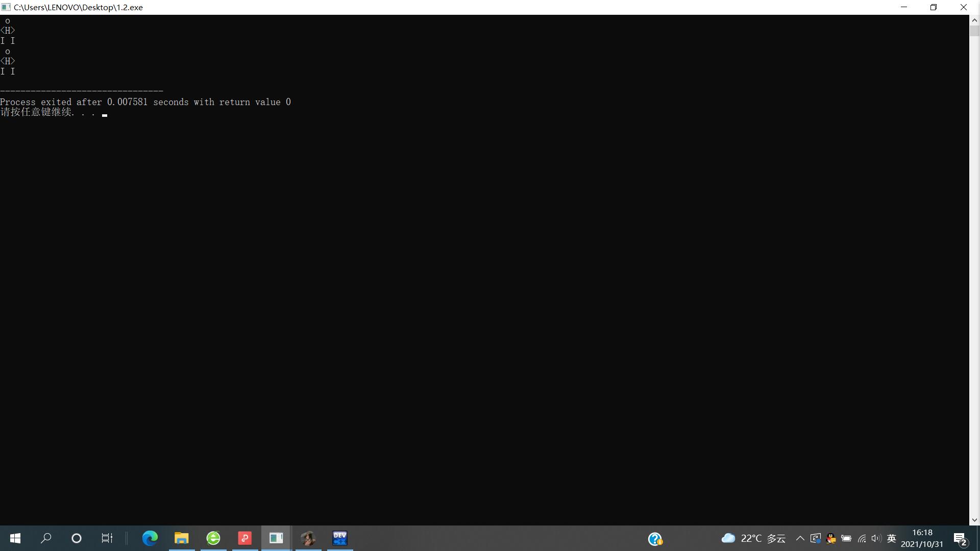This screenshot has height=551, width=980.
Task: Click the console scrollbar up arrow
Action: click(974, 20)
